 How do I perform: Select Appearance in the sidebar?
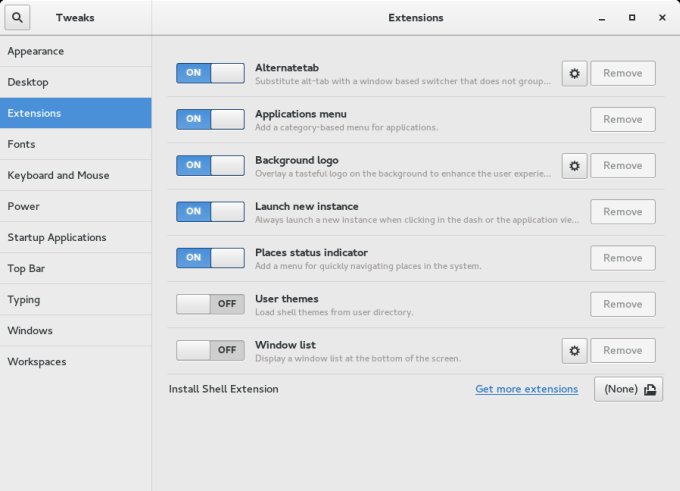tap(75, 51)
